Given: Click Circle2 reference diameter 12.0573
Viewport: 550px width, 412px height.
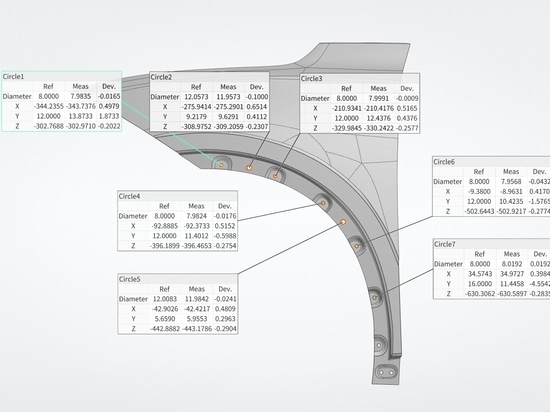Looking at the screenshot, I should coord(196,97).
